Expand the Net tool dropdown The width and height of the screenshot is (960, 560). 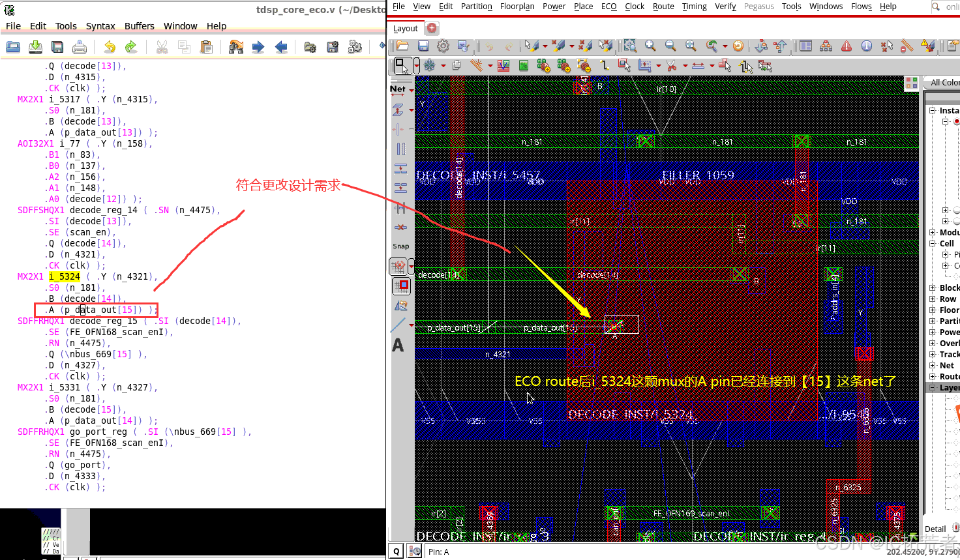tap(412, 89)
